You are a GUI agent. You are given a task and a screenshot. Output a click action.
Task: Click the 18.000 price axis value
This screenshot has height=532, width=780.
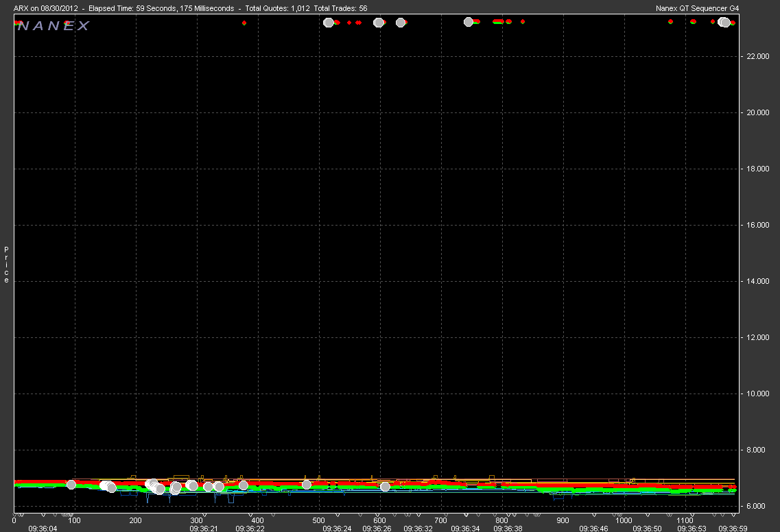click(757, 169)
